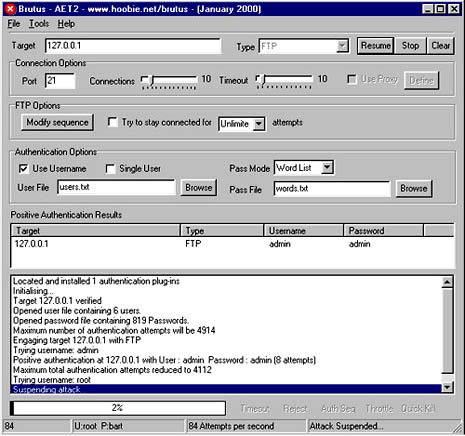
Task: Click the Auth Seq status indicator
Action: (338, 408)
